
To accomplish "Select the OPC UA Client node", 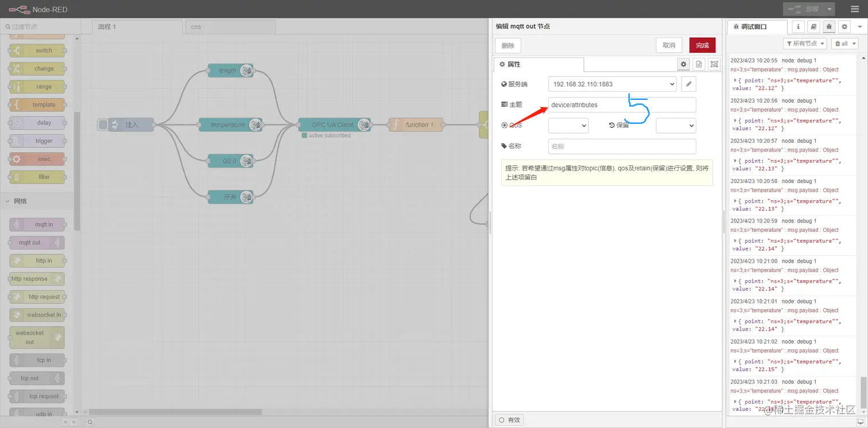I will pos(334,124).
